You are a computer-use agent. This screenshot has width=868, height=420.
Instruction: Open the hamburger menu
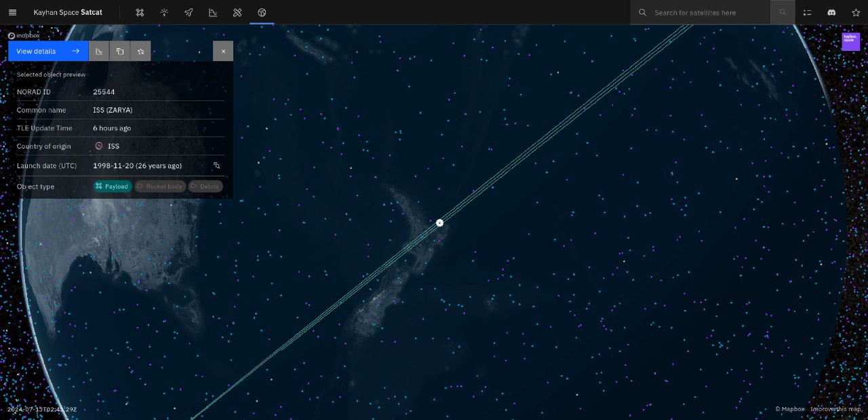click(12, 12)
